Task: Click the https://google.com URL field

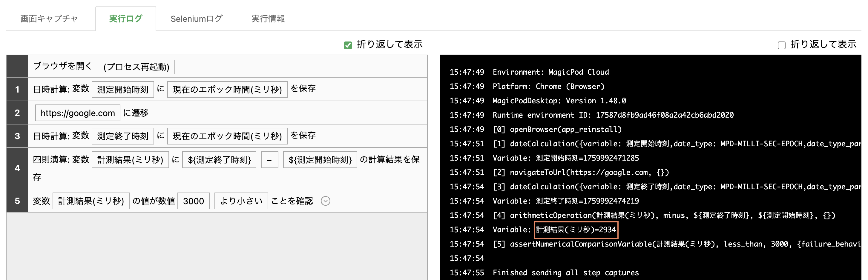Action: pos(78,113)
